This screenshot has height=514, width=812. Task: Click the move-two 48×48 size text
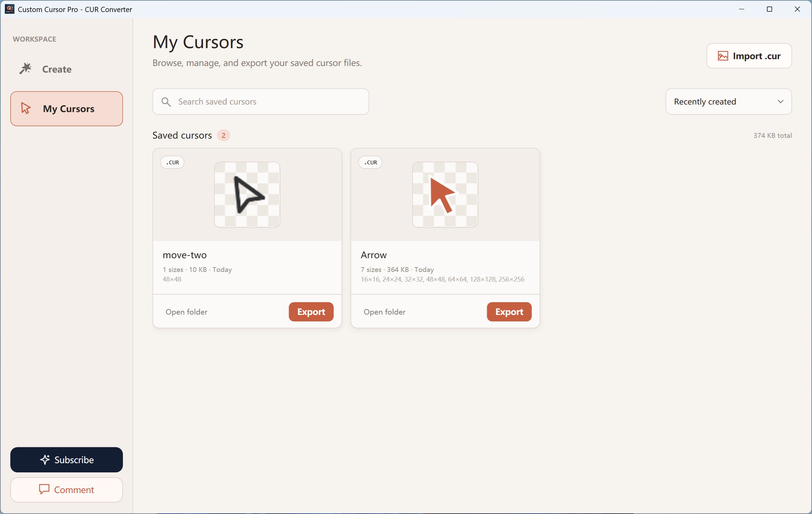[172, 279]
